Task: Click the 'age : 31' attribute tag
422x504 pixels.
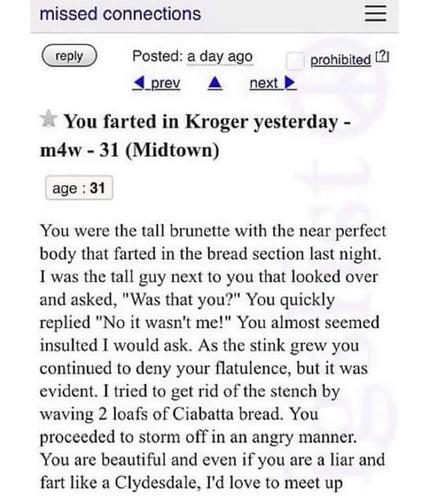Action: (79, 188)
